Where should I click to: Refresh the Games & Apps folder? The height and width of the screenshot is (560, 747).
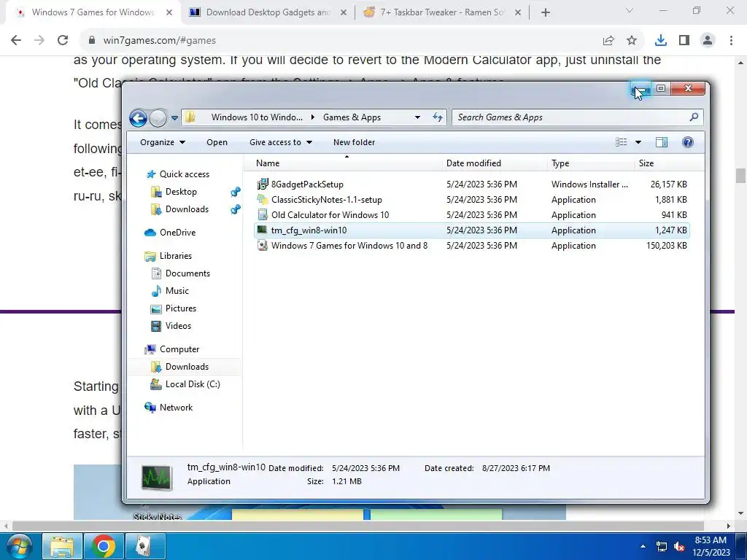point(438,117)
